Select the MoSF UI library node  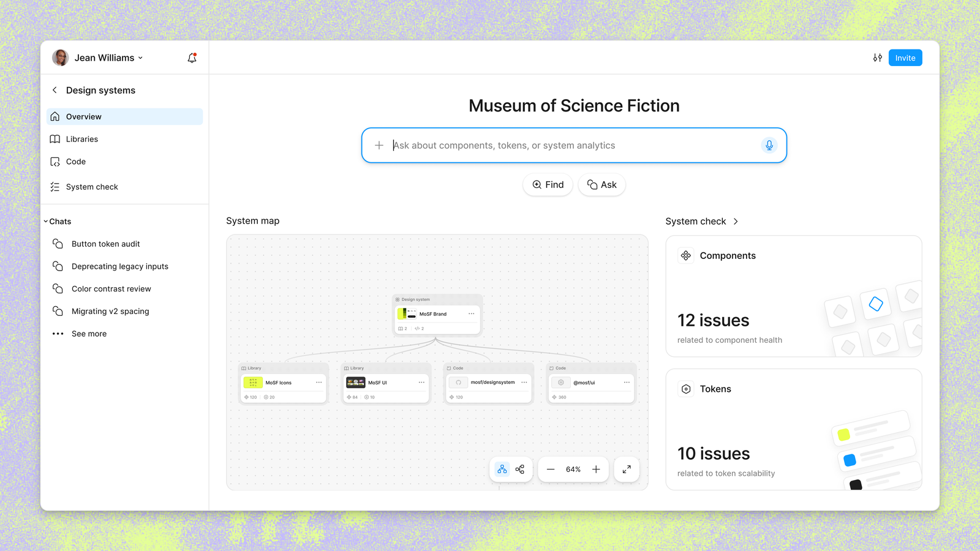(386, 383)
